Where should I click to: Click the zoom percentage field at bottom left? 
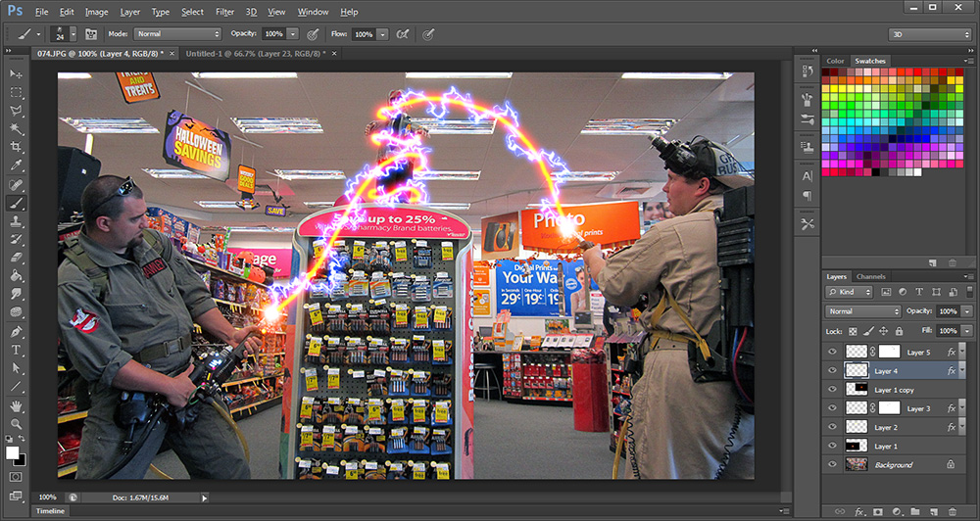(47, 497)
